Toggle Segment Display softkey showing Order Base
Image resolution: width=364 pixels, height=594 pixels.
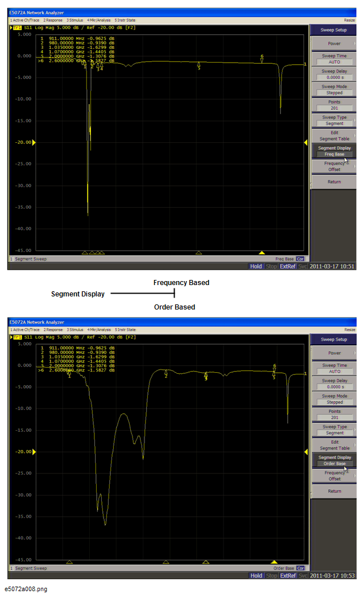334,460
